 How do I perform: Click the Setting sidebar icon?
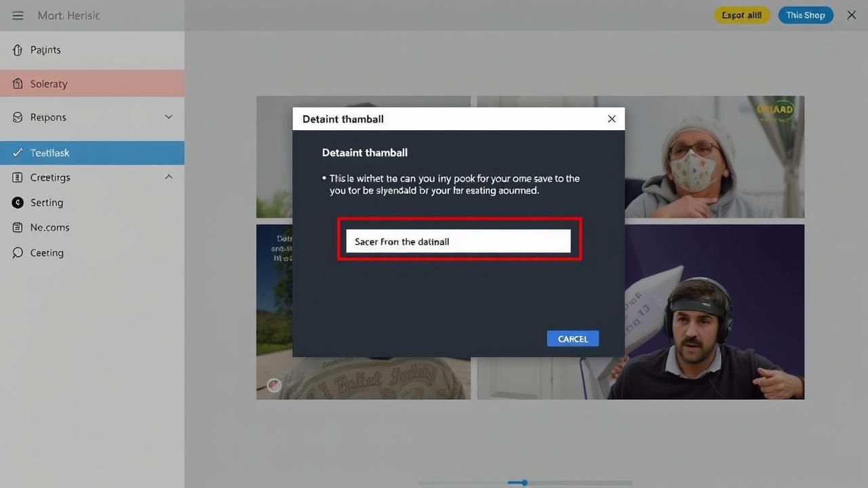[x=18, y=203]
